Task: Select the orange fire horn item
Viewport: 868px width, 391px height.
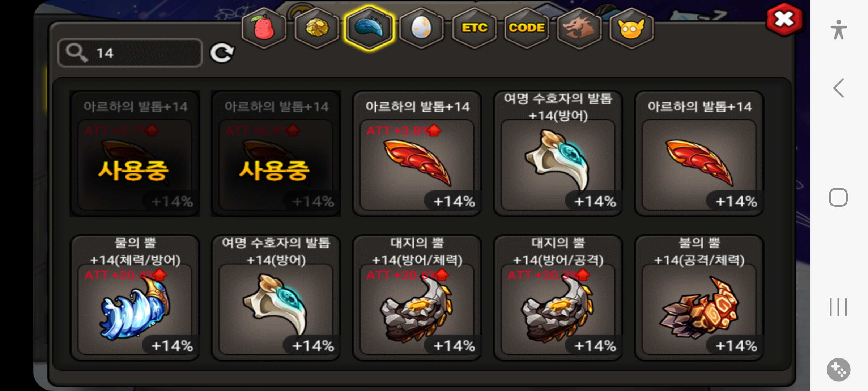Action: click(x=699, y=298)
